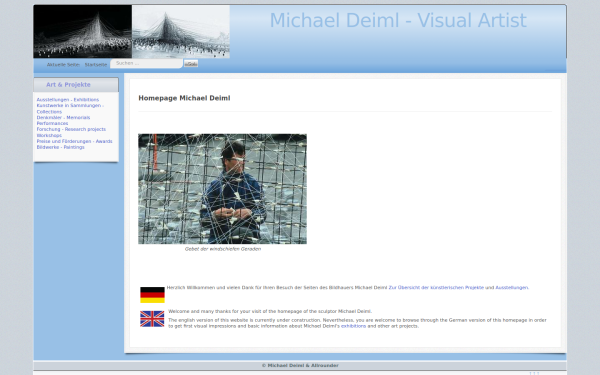
Task: Open Ausstellungen - Exhibitions link
Action: 68,99
